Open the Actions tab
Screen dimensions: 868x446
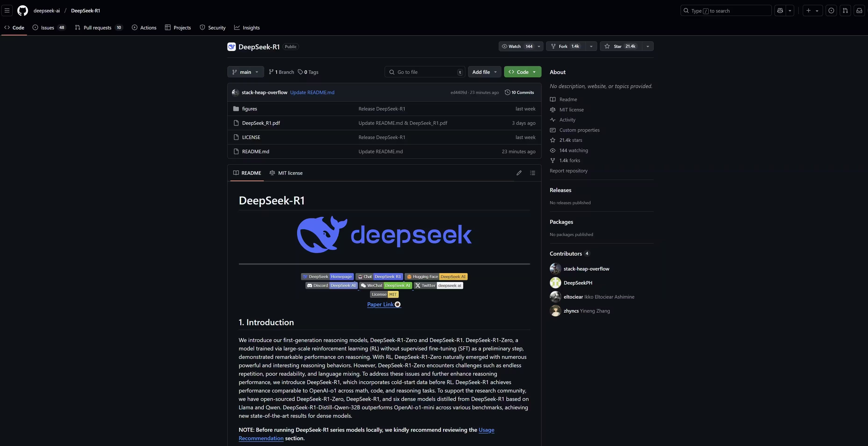[x=144, y=28]
